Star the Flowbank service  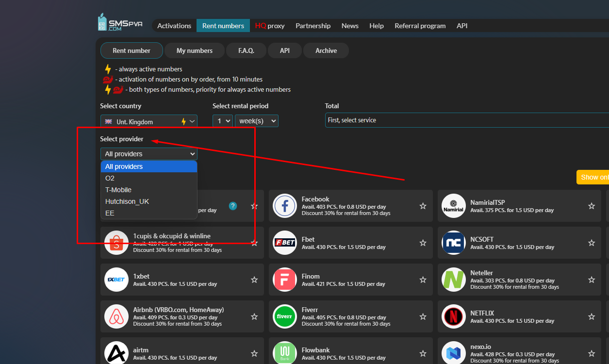tap(423, 353)
